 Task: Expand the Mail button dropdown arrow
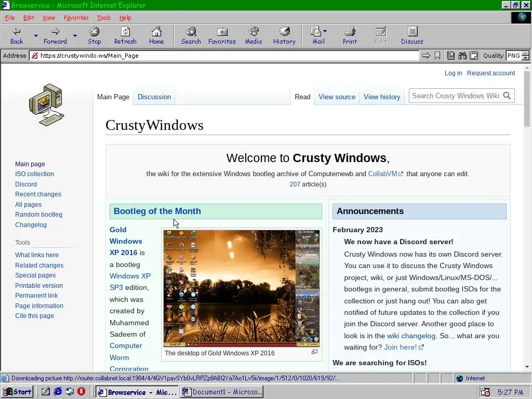(325, 31)
